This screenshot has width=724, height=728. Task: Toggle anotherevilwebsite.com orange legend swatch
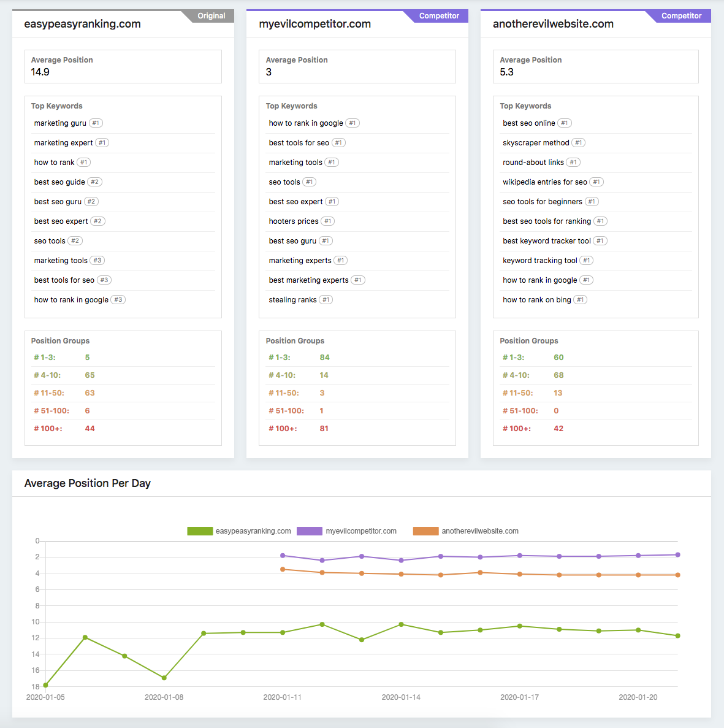tap(425, 531)
